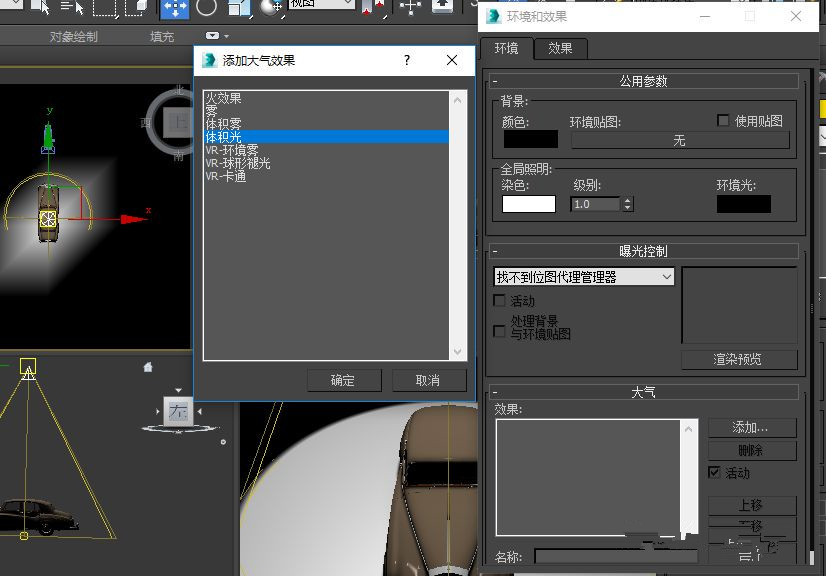Click the 上移 button
This screenshot has width=826, height=576.
[752, 505]
